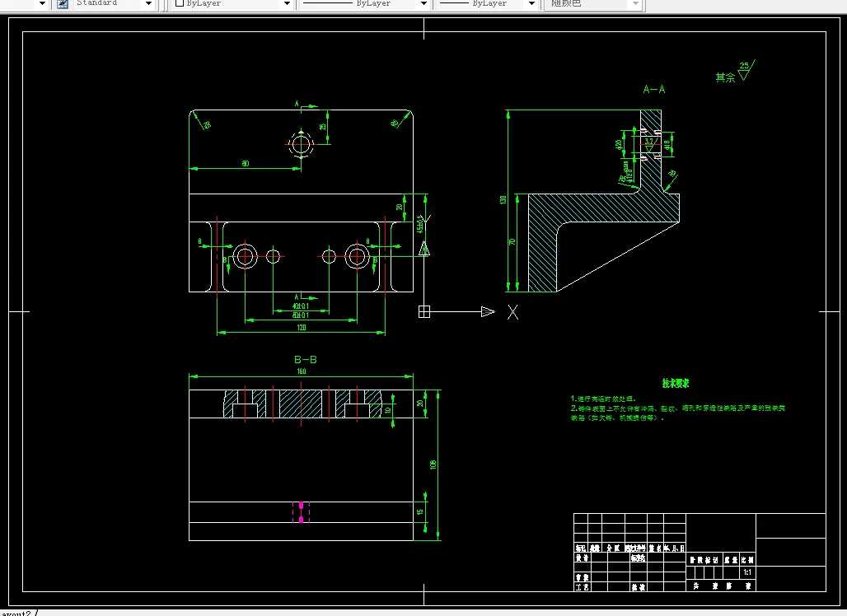The image size is (847, 616).
Task: Select the 其余 surface finish note
Action: (x=725, y=77)
